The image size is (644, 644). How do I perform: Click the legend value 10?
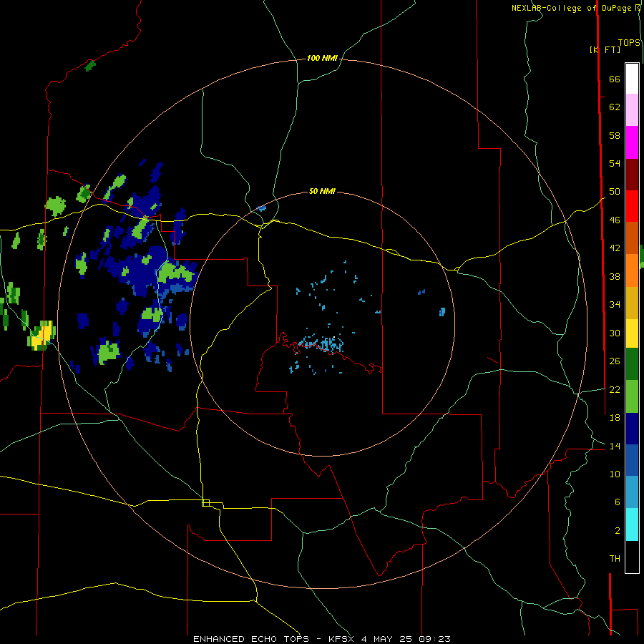coord(615,474)
